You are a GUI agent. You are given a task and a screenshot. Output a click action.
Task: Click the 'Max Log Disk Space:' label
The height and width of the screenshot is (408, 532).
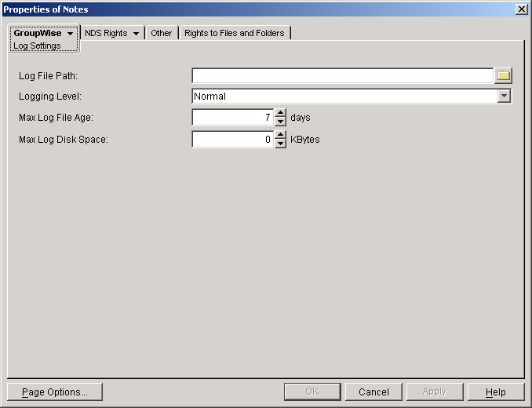tap(64, 140)
